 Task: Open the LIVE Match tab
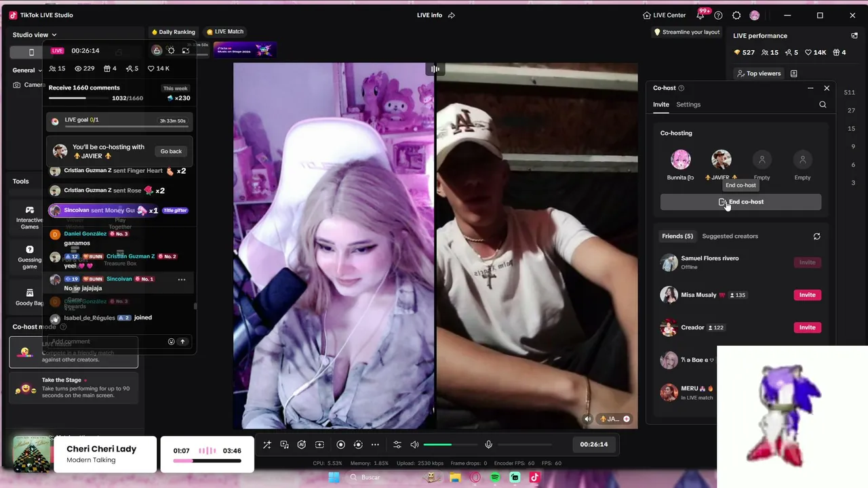point(225,32)
